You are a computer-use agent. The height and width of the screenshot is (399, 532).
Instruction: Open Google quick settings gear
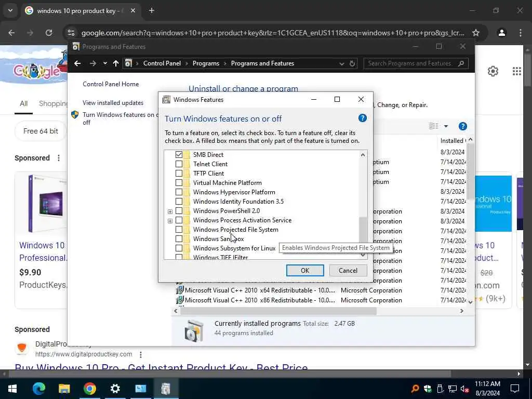pos(493,71)
